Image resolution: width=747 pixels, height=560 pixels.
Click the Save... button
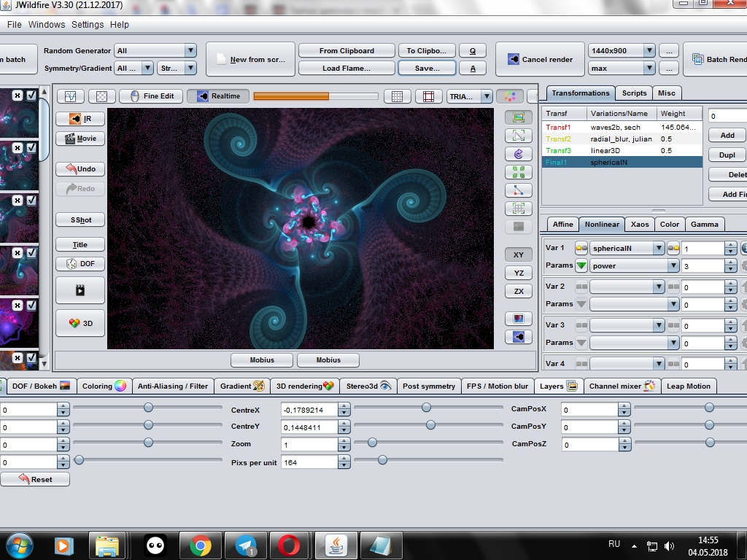(427, 68)
